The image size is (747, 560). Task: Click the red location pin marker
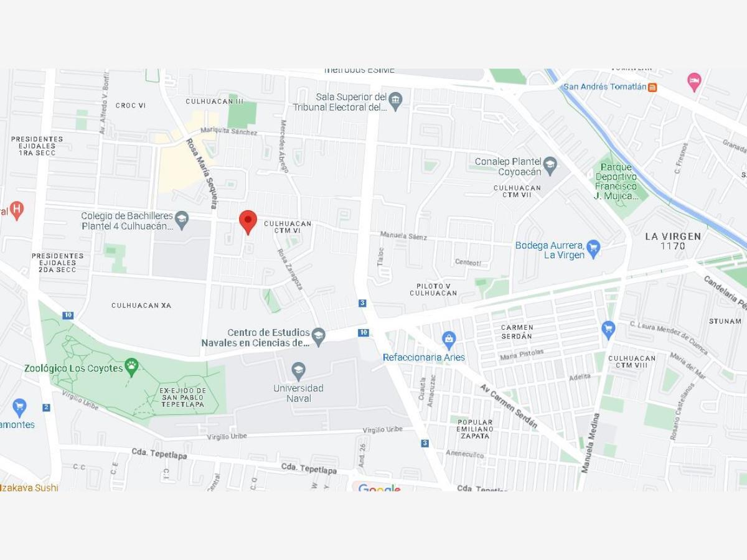pyautogui.click(x=248, y=222)
